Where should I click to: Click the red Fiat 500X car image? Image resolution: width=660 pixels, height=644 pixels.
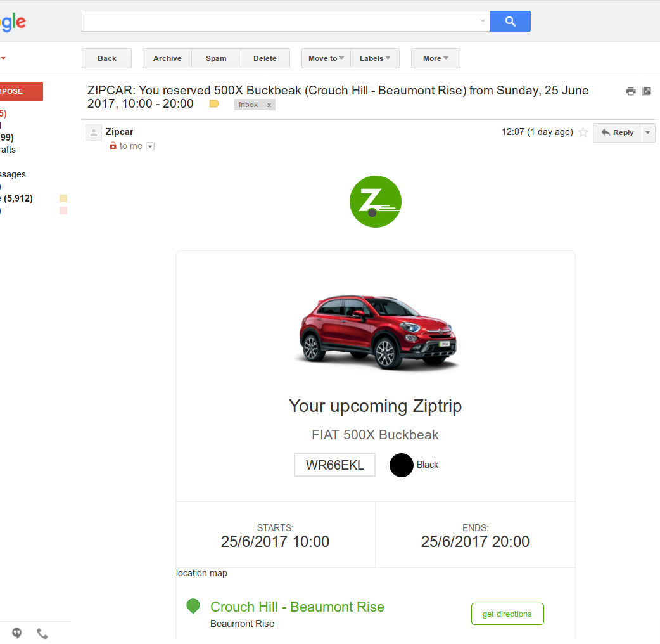pos(377,332)
